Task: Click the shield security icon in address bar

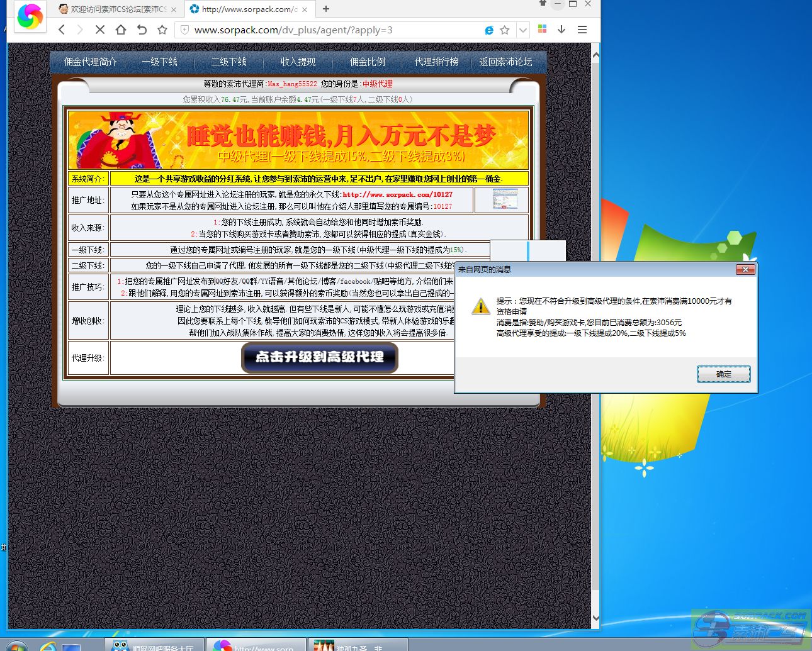Action: (184, 30)
